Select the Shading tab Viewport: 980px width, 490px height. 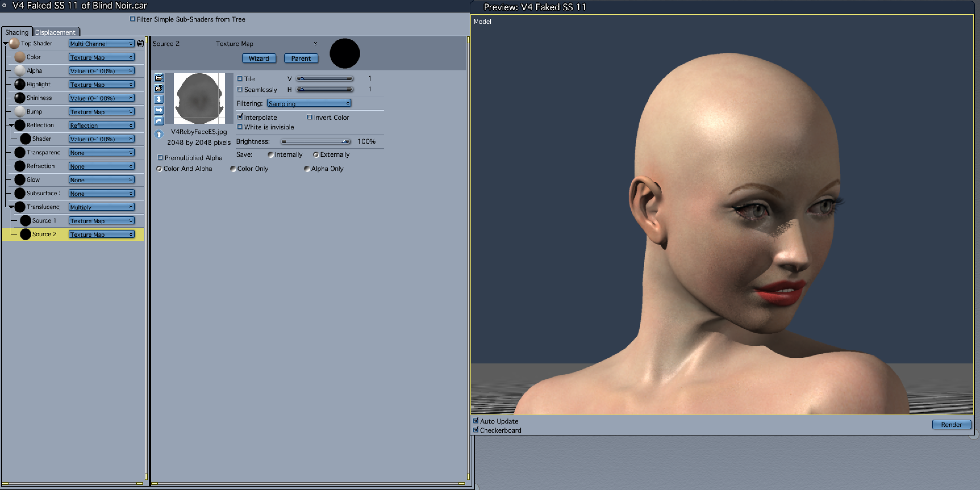(17, 32)
